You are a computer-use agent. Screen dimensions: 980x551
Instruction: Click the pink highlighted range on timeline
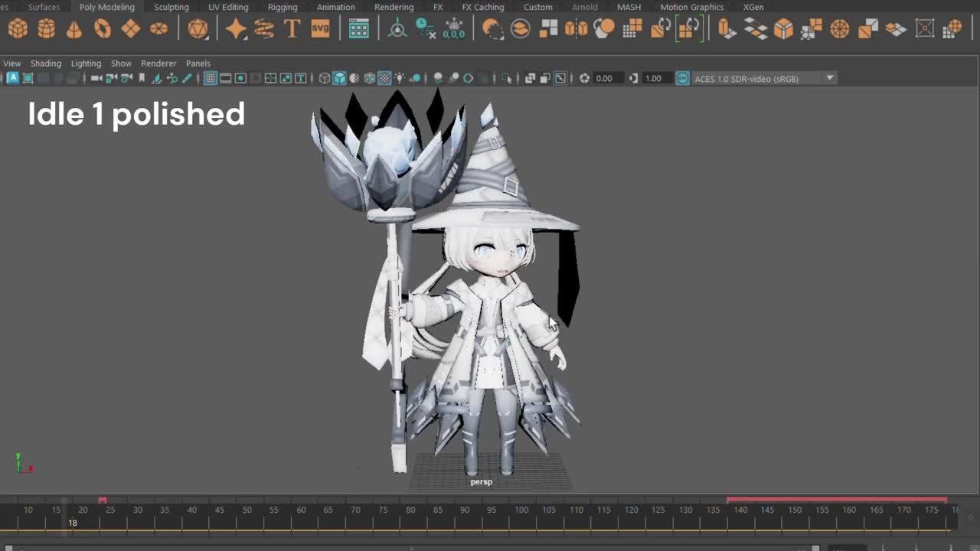pos(837,500)
